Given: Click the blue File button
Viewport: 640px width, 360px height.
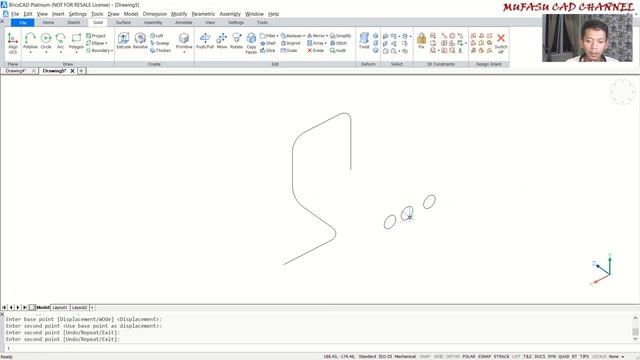Looking at the screenshot, I should pyautogui.click(x=23, y=22).
